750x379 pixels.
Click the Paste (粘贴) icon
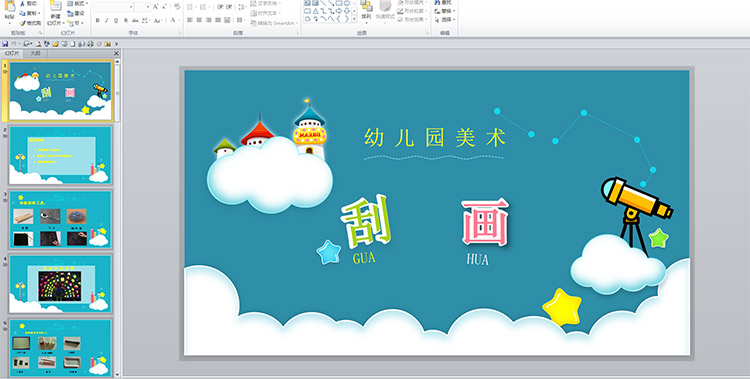tap(9, 11)
